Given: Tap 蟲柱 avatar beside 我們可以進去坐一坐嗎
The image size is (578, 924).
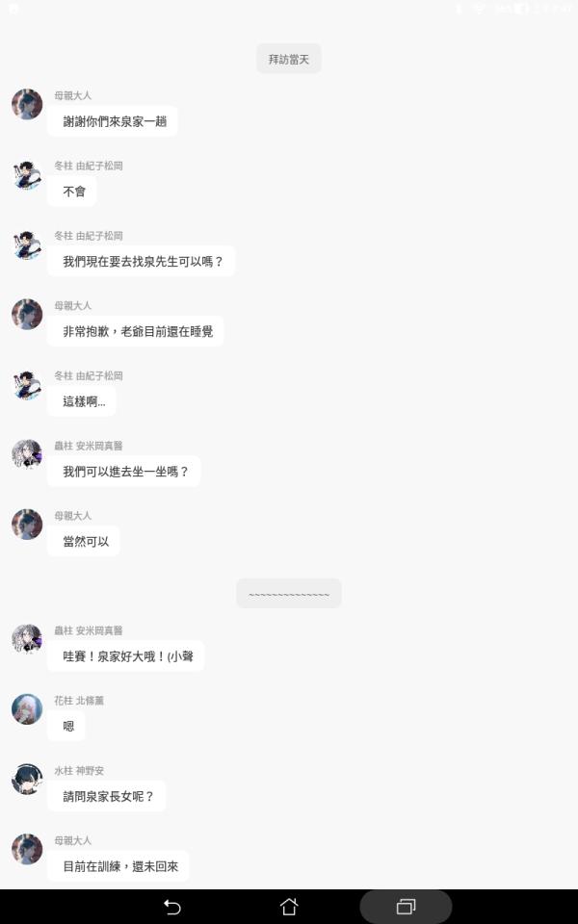Looking at the screenshot, I should coord(27,454).
